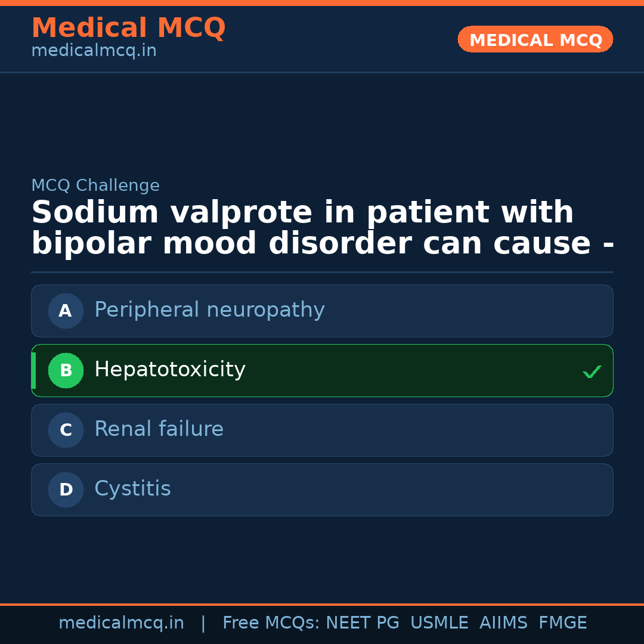The width and height of the screenshot is (644, 644).
Task: Click the letter C circle icon
Action: click(66, 430)
